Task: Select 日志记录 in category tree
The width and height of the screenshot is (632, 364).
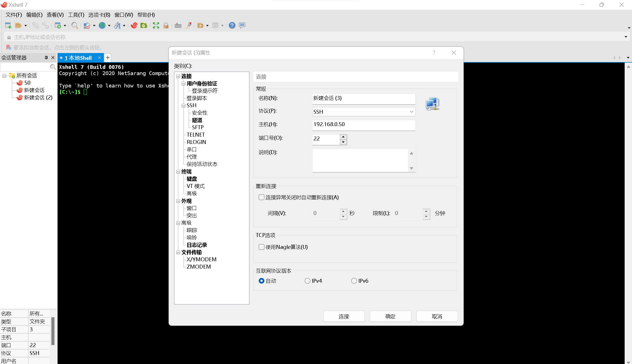Action: click(x=197, y=245)
